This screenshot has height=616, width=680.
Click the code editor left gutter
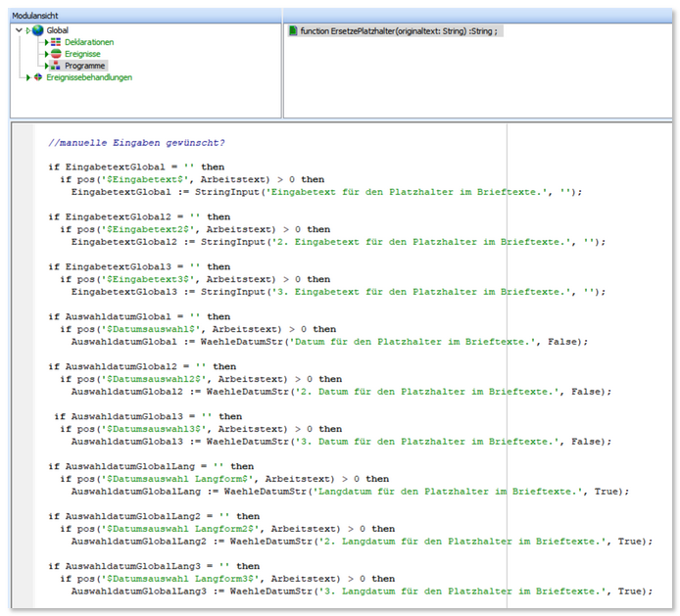pos(23,365)
